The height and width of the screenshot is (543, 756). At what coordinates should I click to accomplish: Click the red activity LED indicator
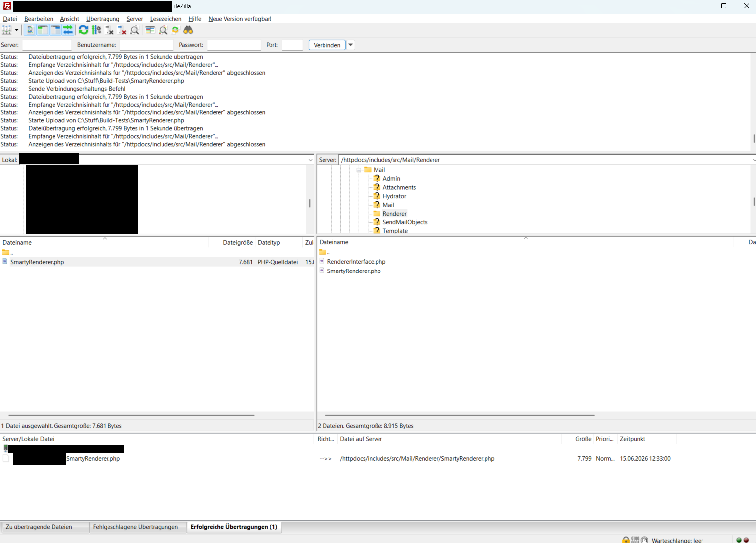(x=746, y=540)
